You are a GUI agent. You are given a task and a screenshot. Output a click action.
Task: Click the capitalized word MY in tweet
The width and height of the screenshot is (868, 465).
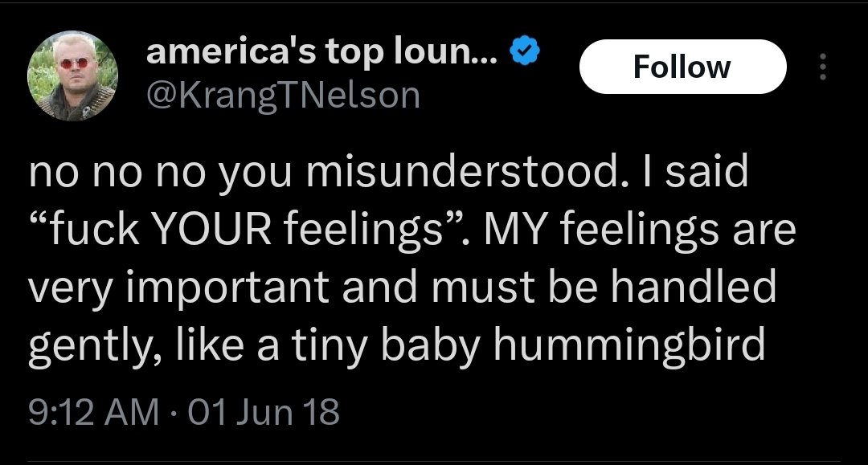click(x=508, y=232)
